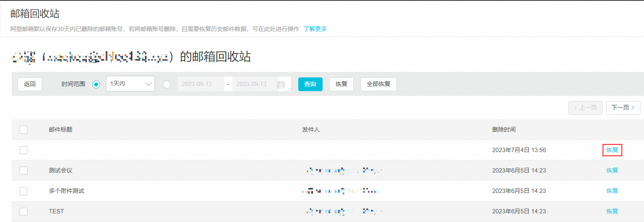Go to next page with 下一页
The image size is (644, 222).
click(623, 108)
